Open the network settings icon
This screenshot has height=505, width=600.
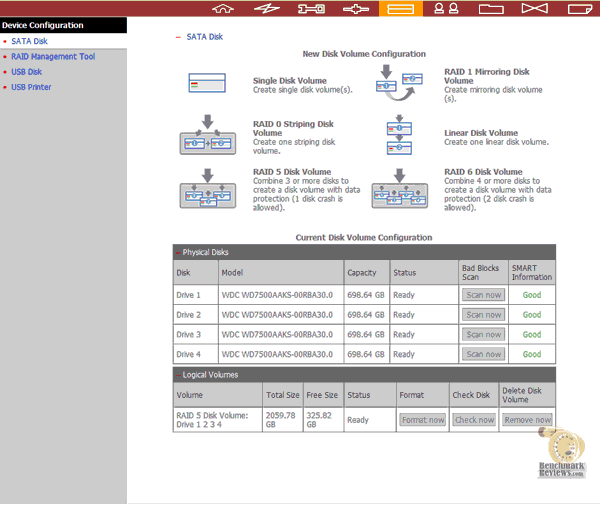(x=356, y=8)
